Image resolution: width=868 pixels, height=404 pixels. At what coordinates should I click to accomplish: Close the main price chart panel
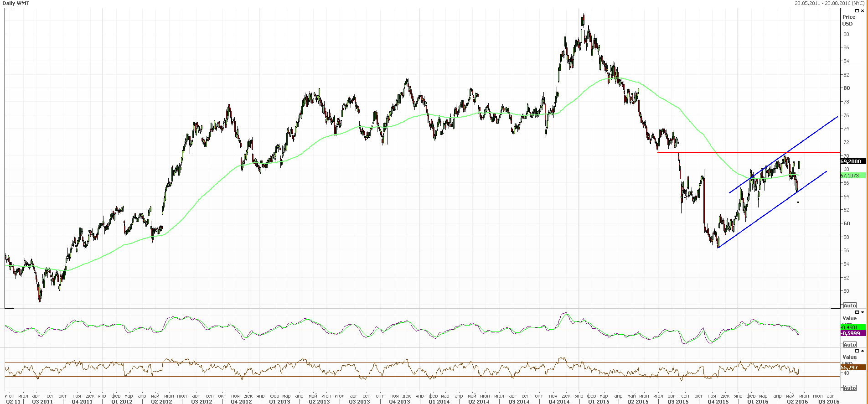[863, 10]
